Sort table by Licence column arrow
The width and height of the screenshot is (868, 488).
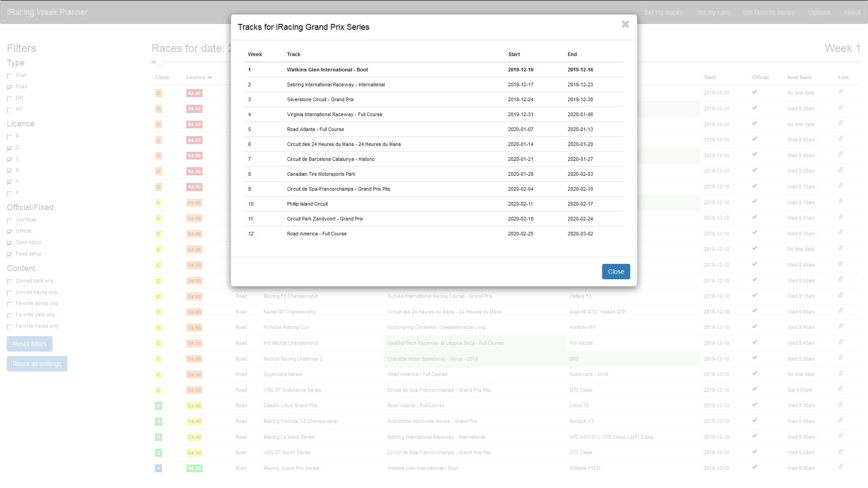pos(210,77)
